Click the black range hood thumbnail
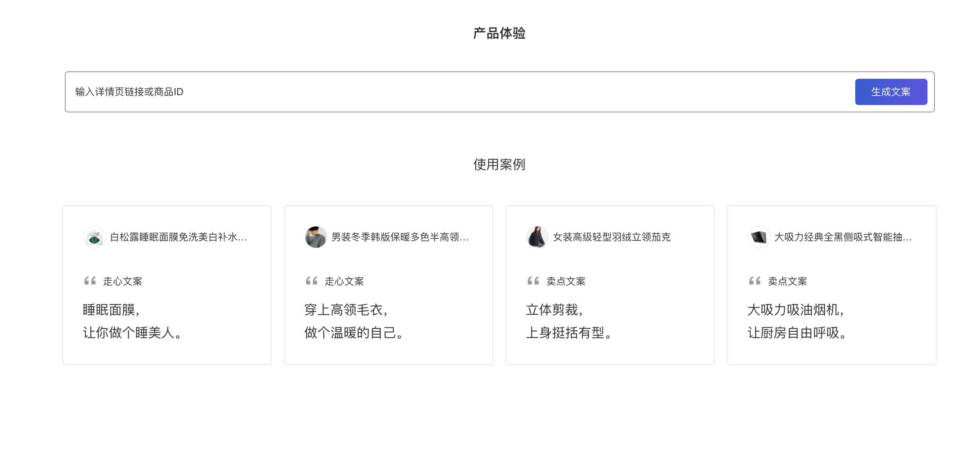 (x=759, y=237)
